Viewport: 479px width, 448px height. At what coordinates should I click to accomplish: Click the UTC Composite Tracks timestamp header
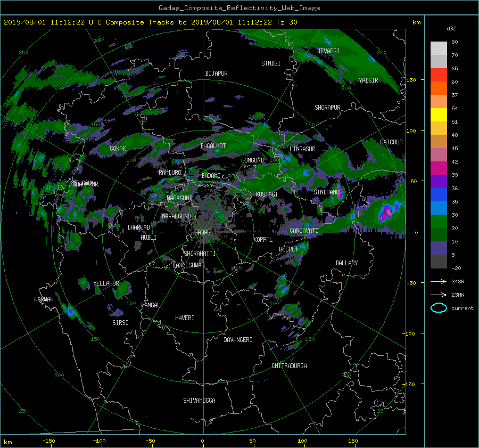pos(150,22)
